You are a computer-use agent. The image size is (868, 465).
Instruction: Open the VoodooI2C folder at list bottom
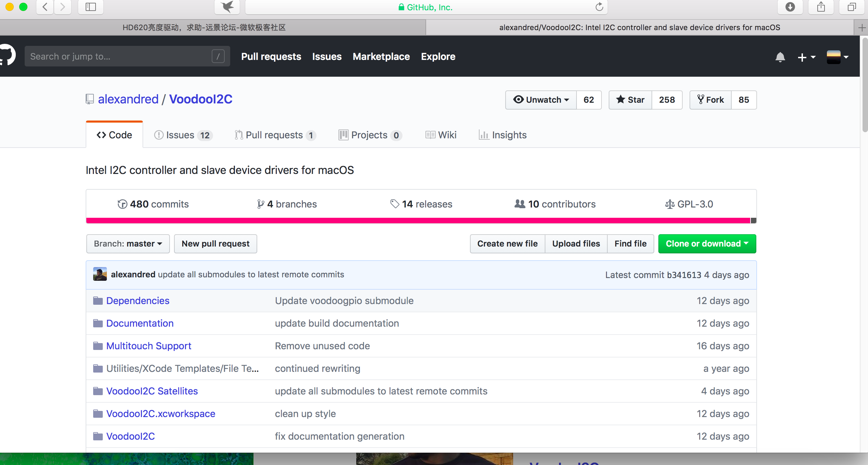tap(131, 436)
